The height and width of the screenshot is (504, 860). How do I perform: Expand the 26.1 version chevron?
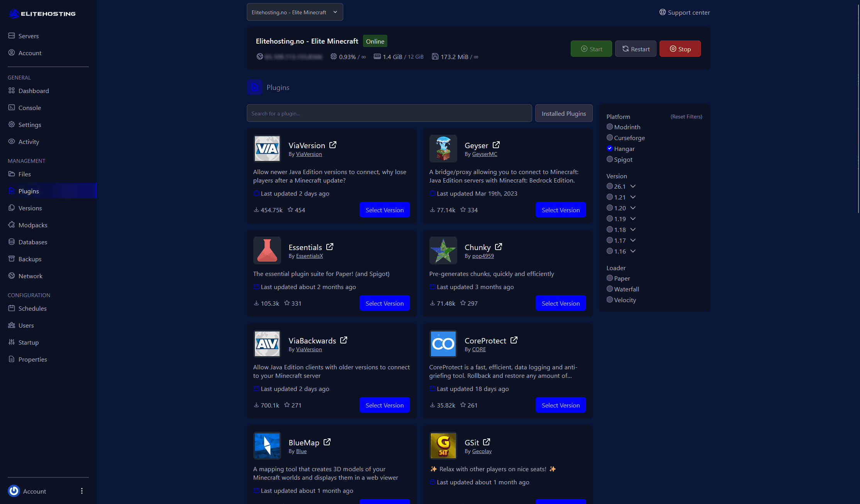(633, 186)
